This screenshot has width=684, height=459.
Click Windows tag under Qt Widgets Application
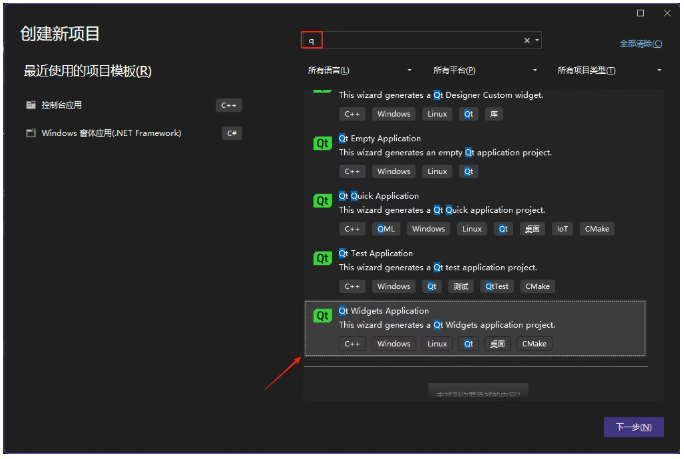point(394,344)
